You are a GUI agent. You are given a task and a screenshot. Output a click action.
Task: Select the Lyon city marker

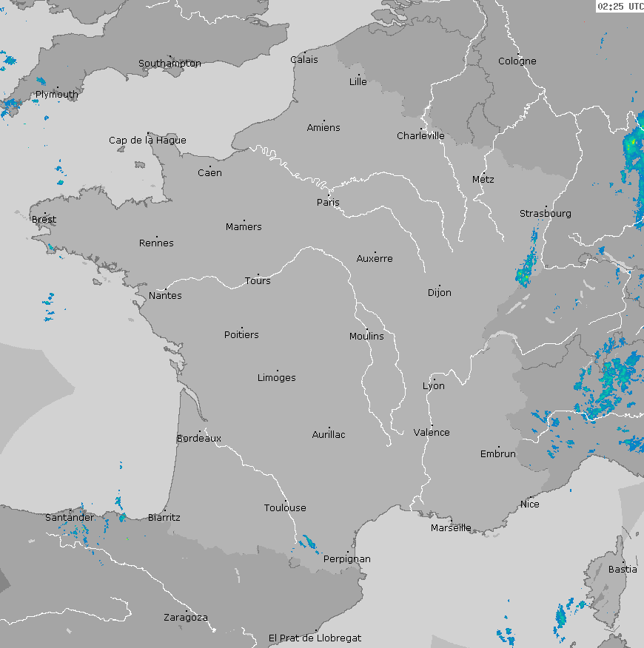pyautogui.click(x=434, y=379)
